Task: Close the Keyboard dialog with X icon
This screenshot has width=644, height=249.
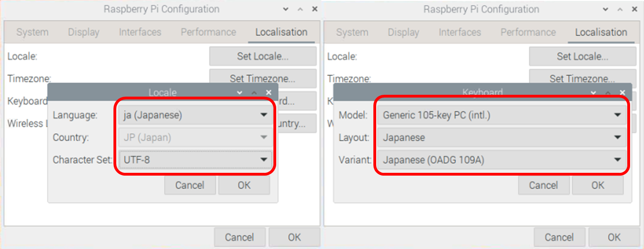Action: tap(622, 92)
